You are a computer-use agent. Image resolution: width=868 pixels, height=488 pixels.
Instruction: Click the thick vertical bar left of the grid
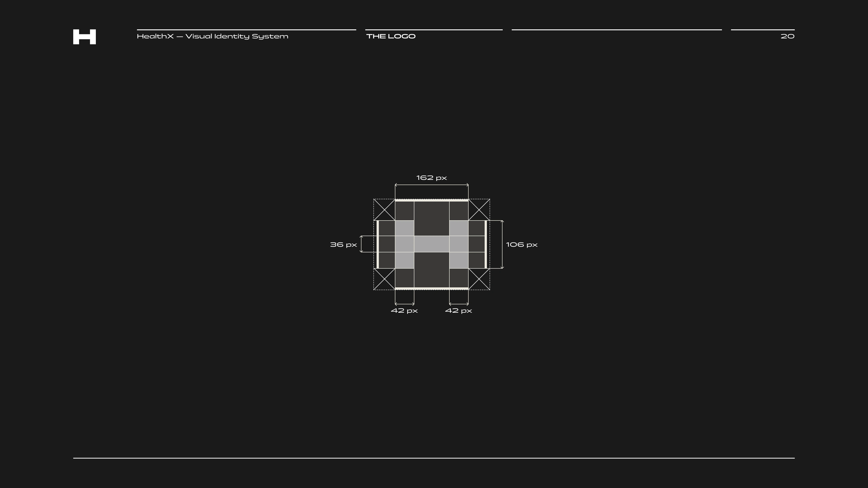tap(377, 244)
